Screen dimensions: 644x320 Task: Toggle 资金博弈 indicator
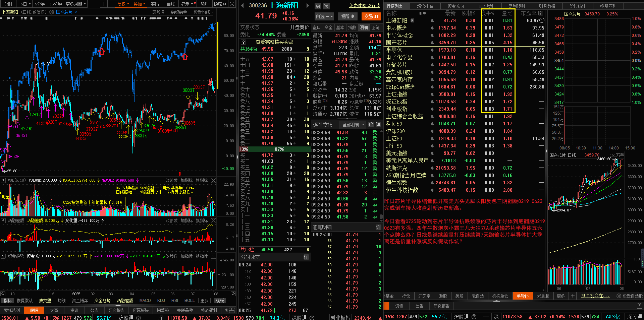[x=80, y=301]
